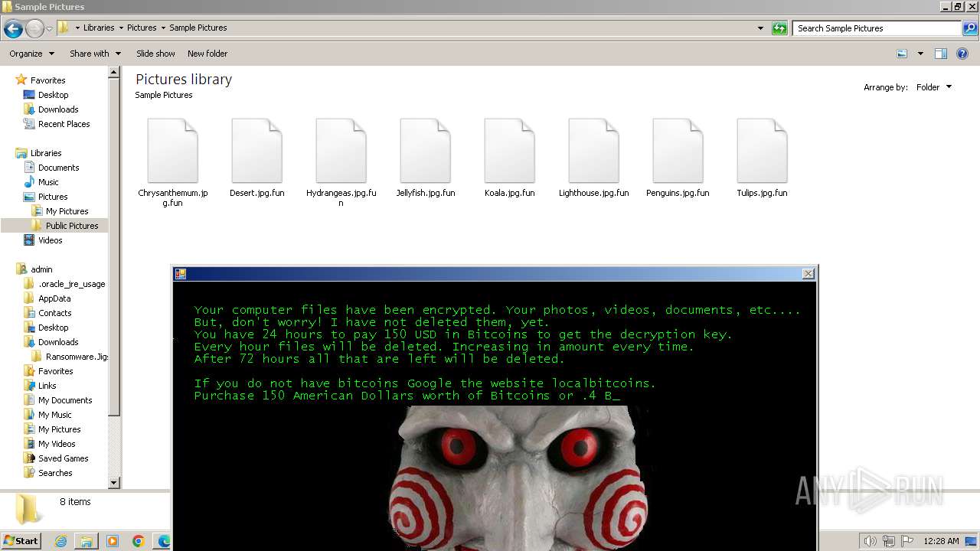Open Videos library

pos(50,240)
